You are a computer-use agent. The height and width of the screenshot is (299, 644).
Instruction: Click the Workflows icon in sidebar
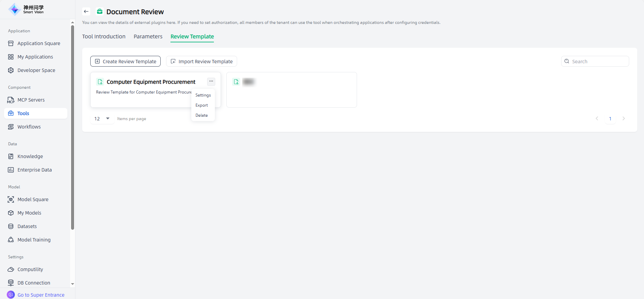tap(11, 127)
